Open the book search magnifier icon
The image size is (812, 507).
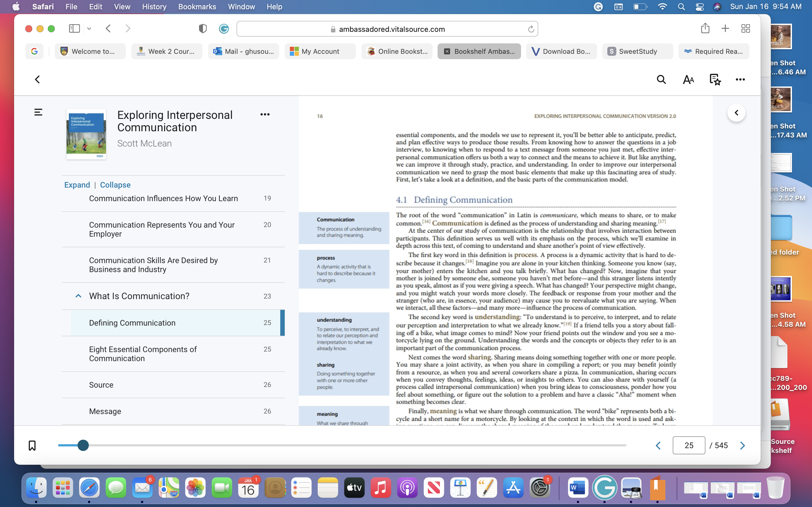tap(661, 79)
